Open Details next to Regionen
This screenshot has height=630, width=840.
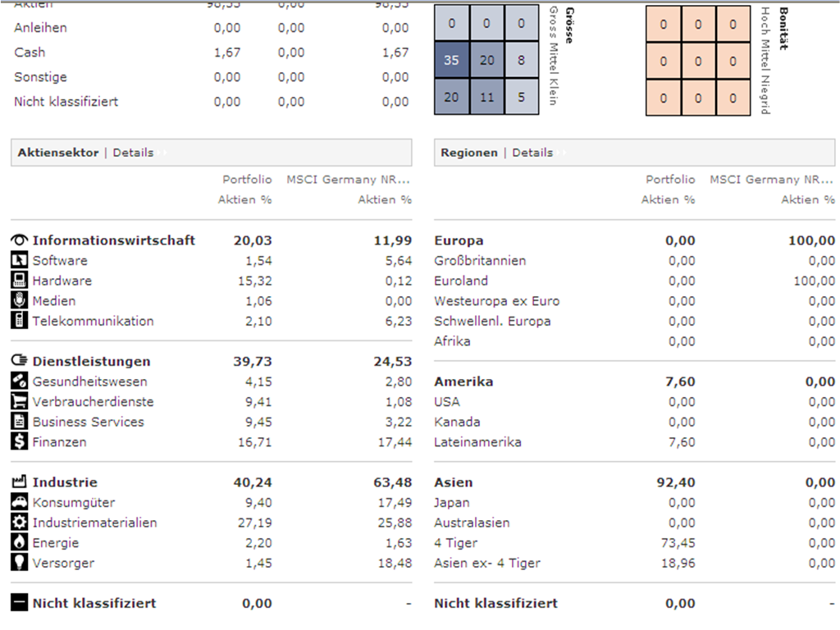click(x=532, y=153)
